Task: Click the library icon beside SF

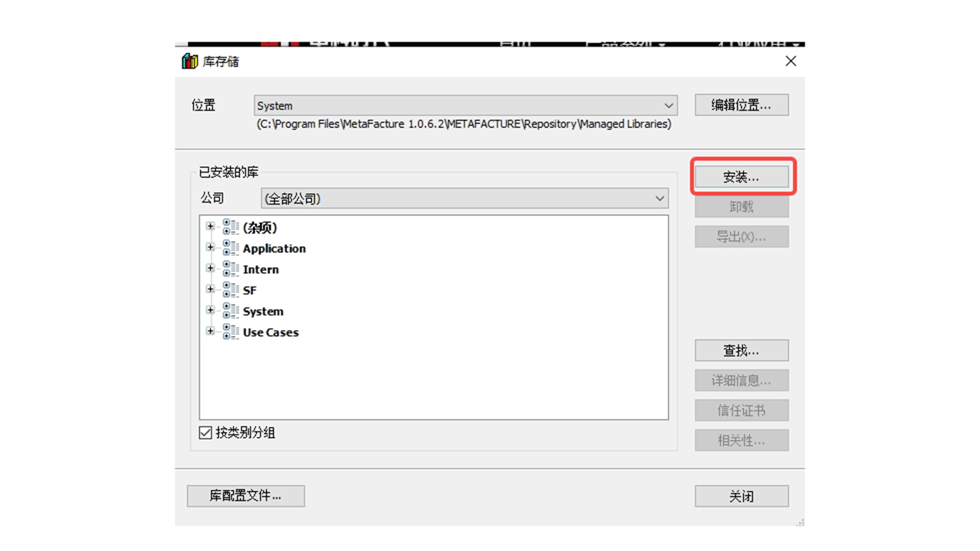Action: pyautogui.click(x=230, y=290)
